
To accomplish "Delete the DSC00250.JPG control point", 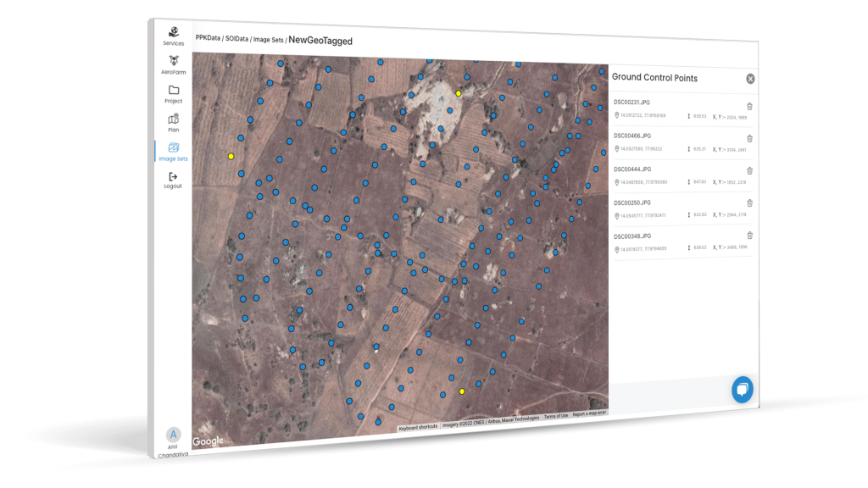I will [749, 202].
